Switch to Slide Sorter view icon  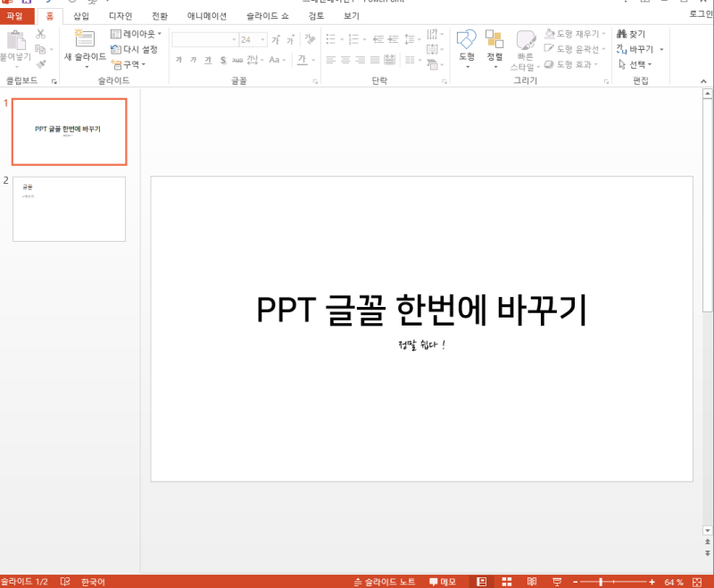coord(506,582)
